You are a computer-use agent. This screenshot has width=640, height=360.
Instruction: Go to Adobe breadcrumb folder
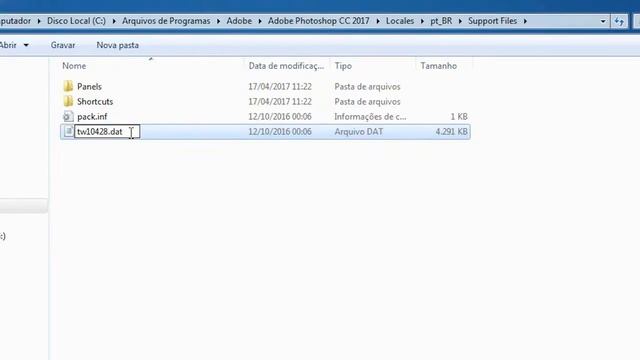[x=239, y=21]
